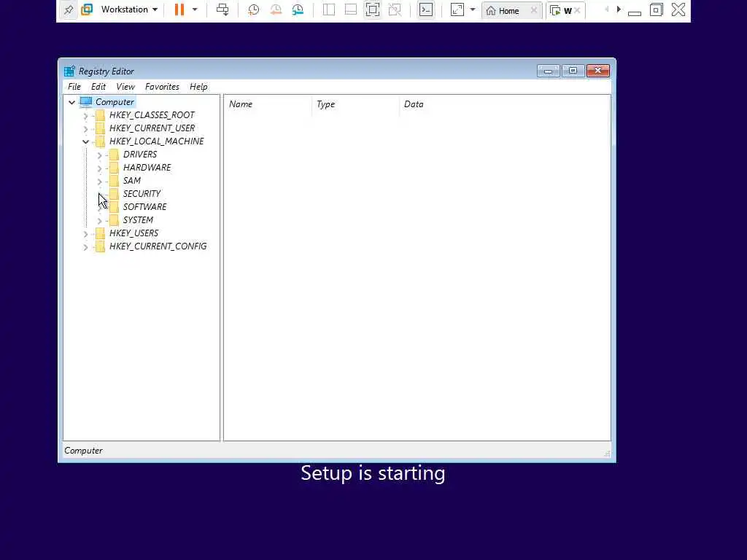
Task: Select the SAM key
Action: pos(131,181)
